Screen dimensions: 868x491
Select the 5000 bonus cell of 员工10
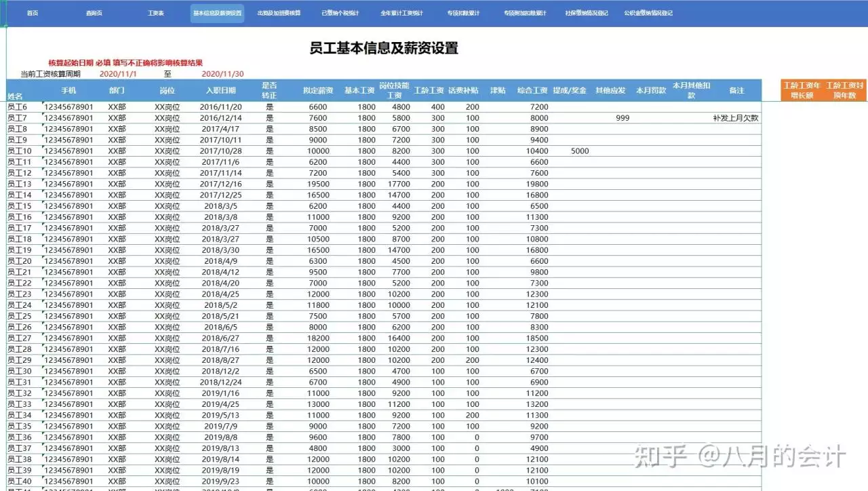click(x=580, y=151)
